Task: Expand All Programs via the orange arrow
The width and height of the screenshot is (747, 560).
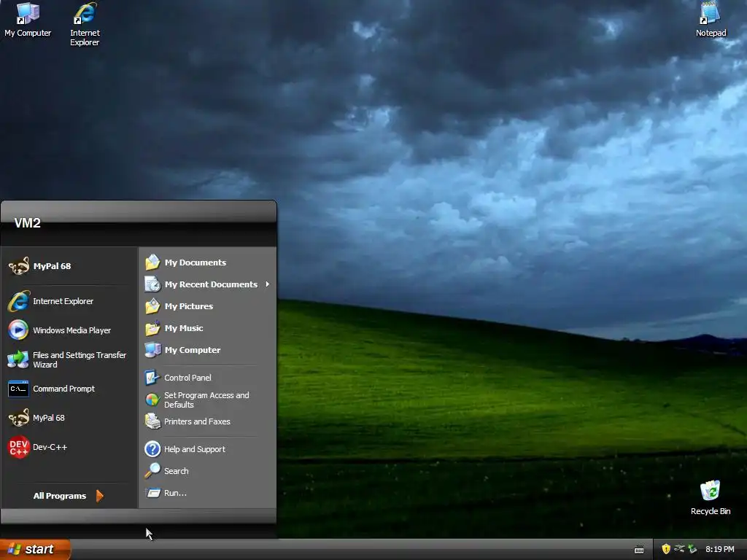Action: [99, 496]
